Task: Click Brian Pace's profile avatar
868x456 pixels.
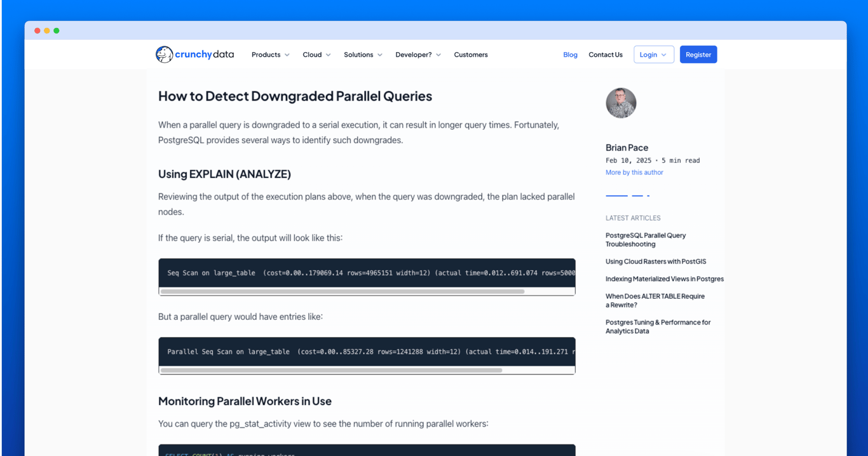Action: (x=621, y=102)
